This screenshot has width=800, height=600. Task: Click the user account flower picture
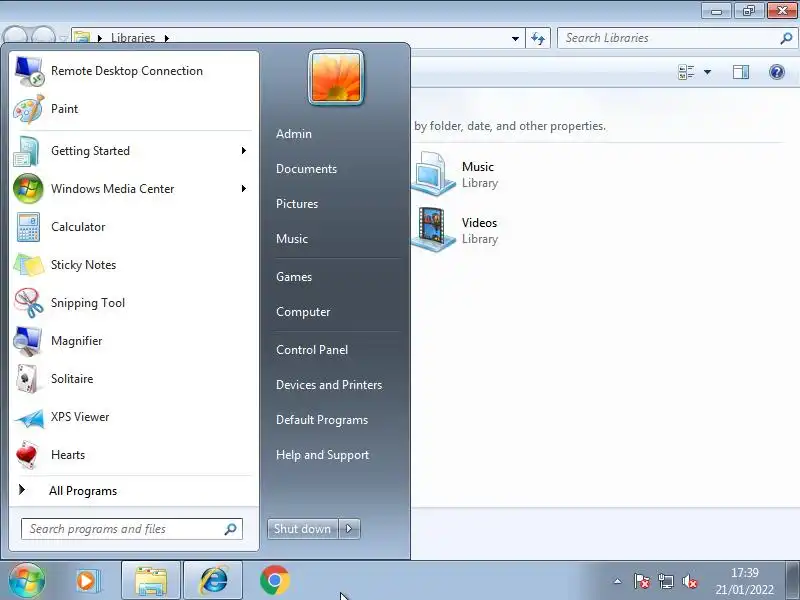336,78
